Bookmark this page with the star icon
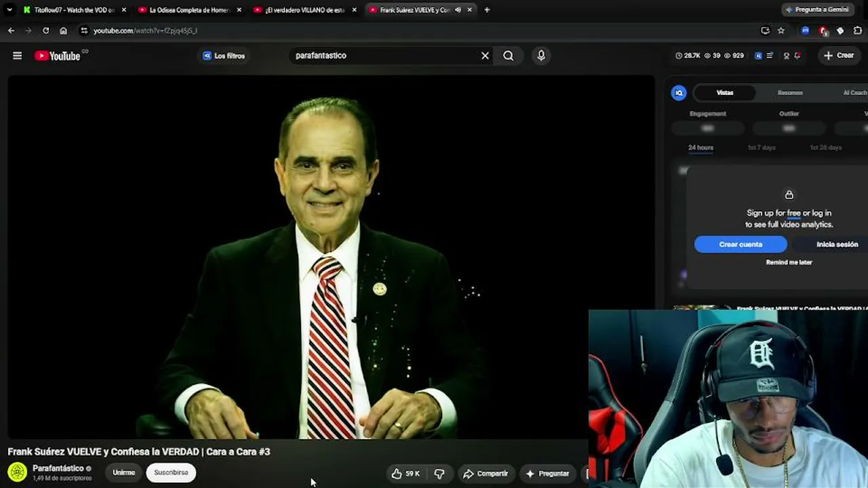The image size is (868, 488). (781, 30)
